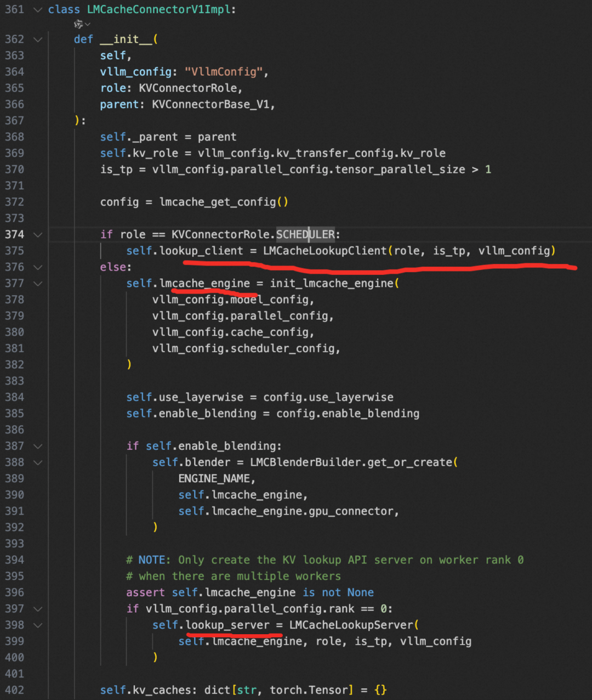Click KVConnectorBase_V1 on line 366
592x700 pixels.
[x=211, y=104]
